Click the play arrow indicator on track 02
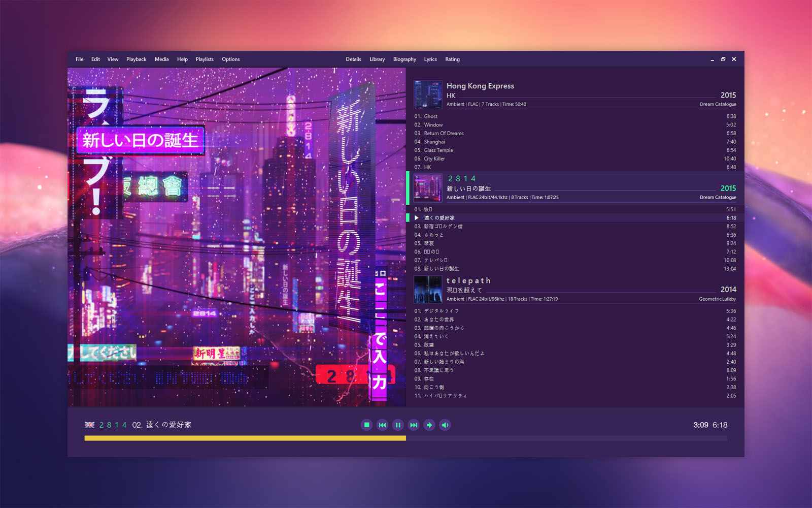Viewport: 812px width, 508px height. [417, 218]
